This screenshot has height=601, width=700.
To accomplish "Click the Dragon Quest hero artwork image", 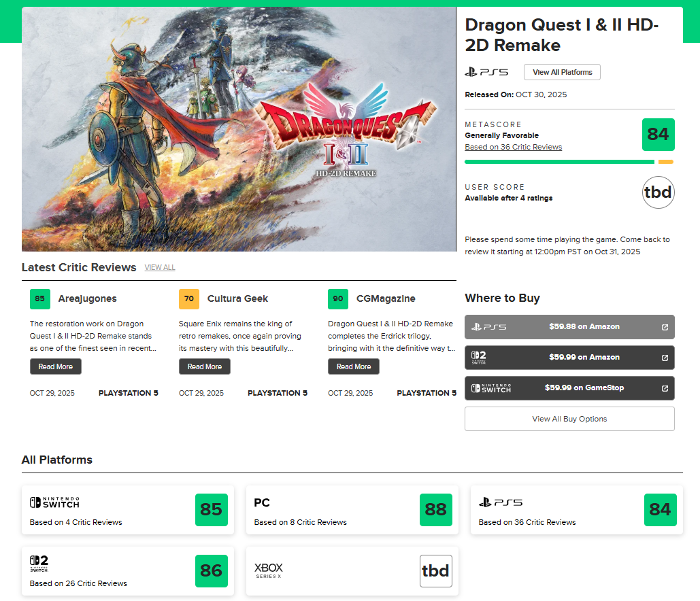I will [x=238, y=129].
